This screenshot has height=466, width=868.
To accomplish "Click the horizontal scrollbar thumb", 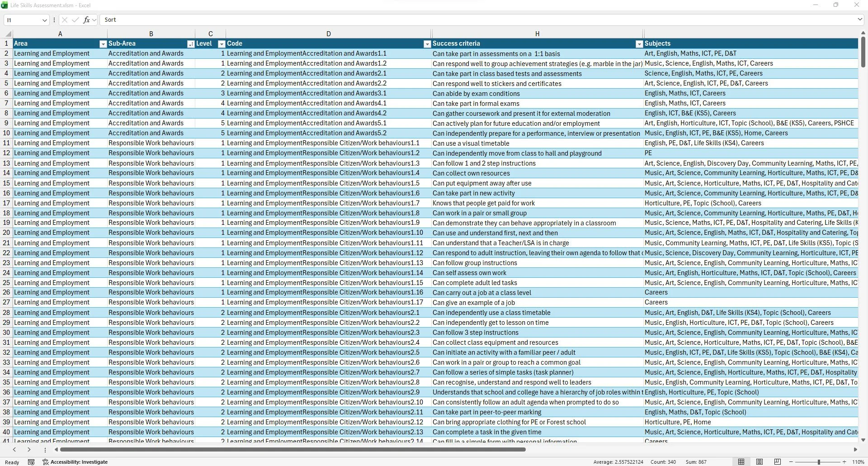I will tap(293, 450).
